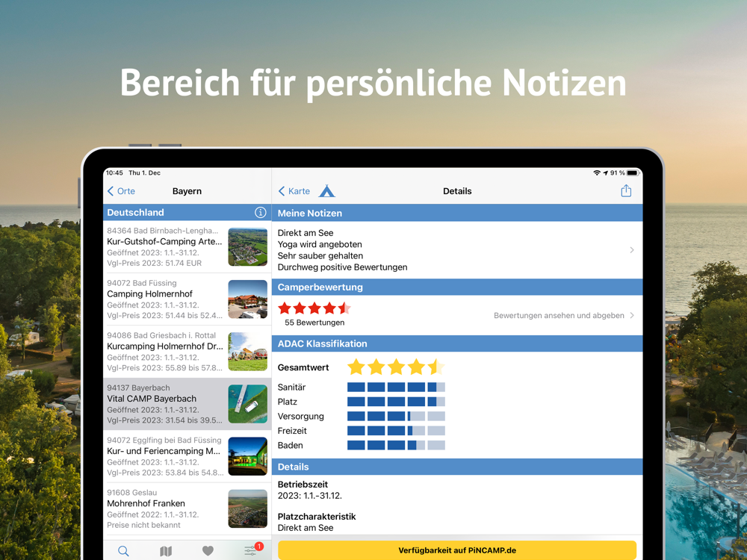Tap the yellow Gesamtwert stars

point(396,367)
